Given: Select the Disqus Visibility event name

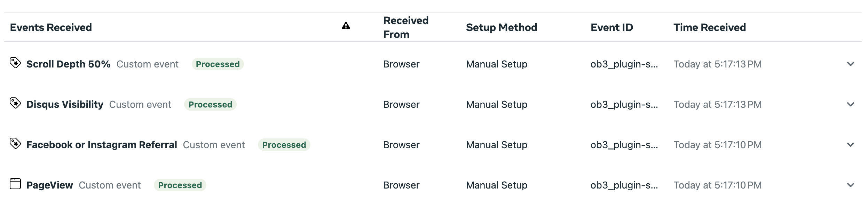Looking at the screenshot, I should coord(65,104).
